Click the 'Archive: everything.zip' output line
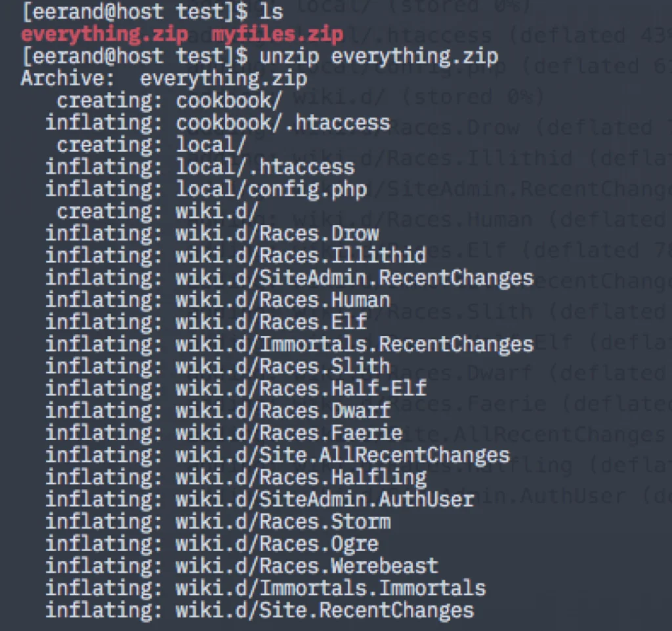This screenshot has height=631, width=672. coord(164,79)
